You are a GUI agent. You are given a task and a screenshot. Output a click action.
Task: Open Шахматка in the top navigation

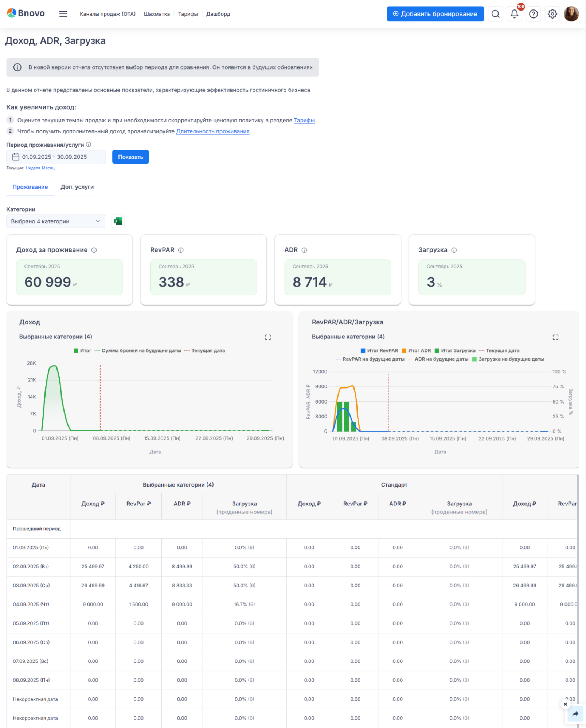pyautogui.click(x=157, y=14)
